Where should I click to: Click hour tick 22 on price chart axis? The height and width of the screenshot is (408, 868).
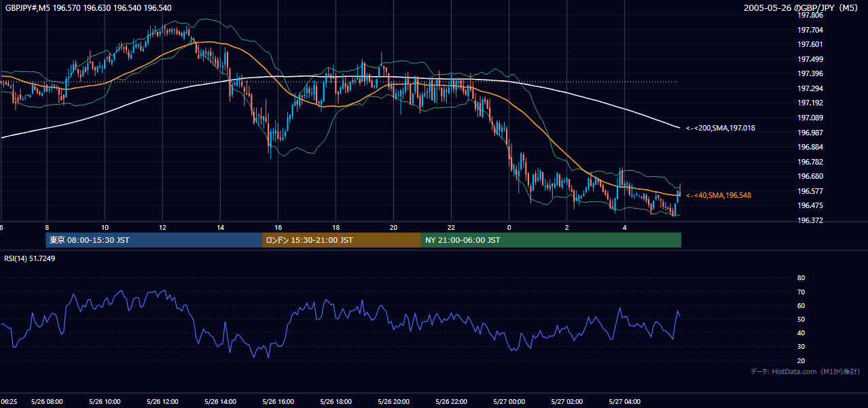point(451,227)
